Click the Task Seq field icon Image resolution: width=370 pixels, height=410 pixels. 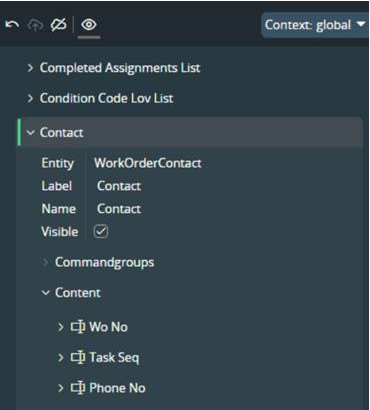(78, 357)
